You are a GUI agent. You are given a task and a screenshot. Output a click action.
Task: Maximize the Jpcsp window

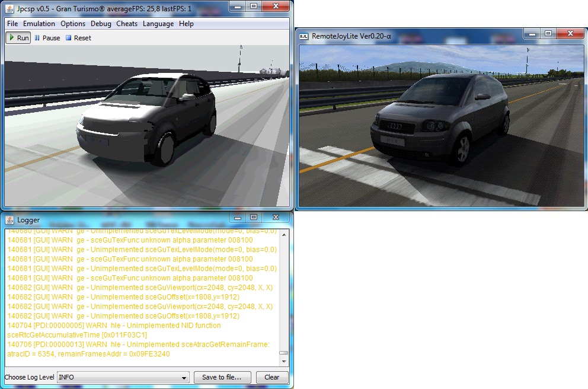tap(254, 7)
